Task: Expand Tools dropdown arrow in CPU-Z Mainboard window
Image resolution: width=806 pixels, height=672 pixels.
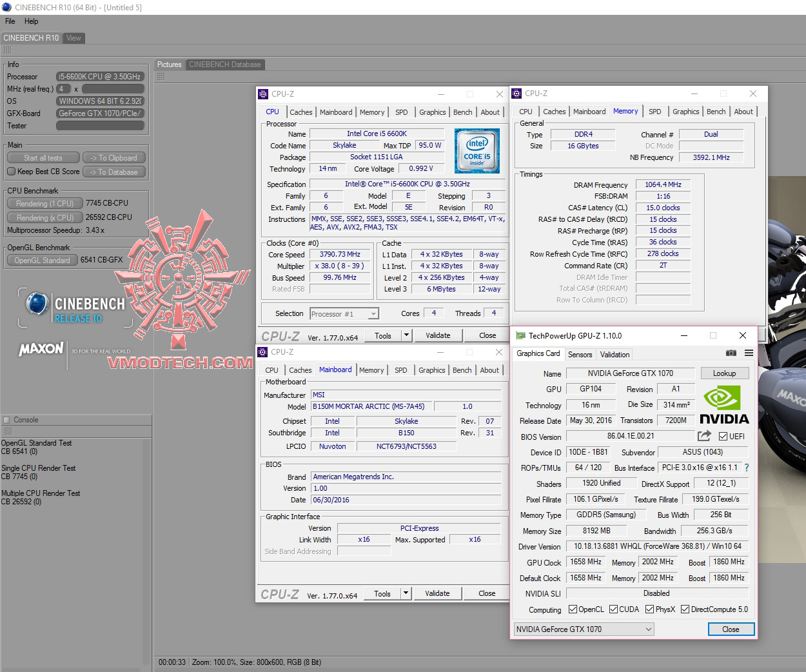Action: [x=406, y=593]
